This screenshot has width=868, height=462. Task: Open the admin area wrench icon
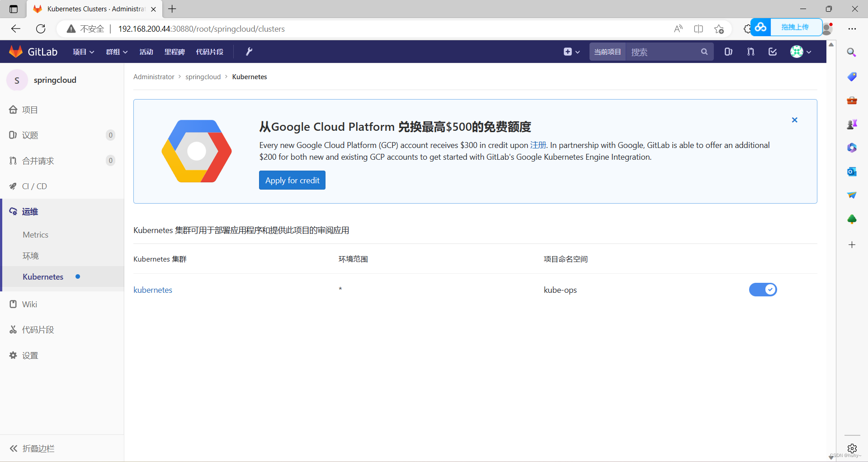[249, 52]
